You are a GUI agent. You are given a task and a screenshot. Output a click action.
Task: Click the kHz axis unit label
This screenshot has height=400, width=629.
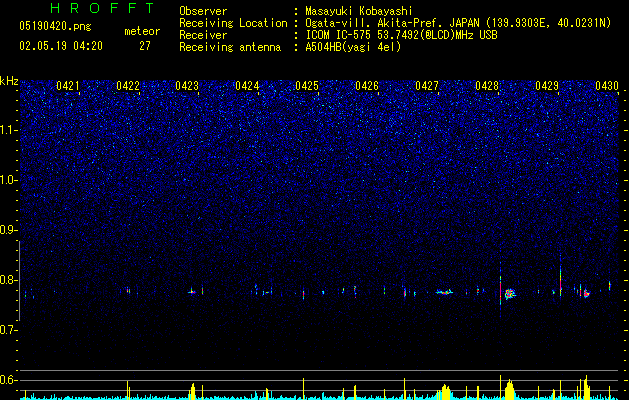tap(9, 81)
